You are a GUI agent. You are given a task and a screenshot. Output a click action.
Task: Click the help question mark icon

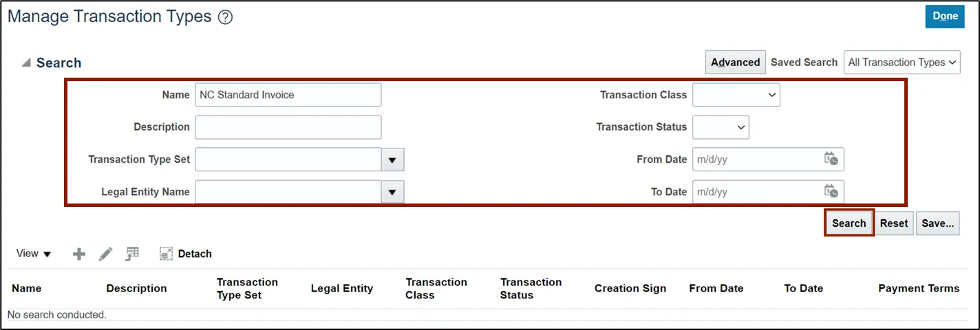tap(225, 18)
